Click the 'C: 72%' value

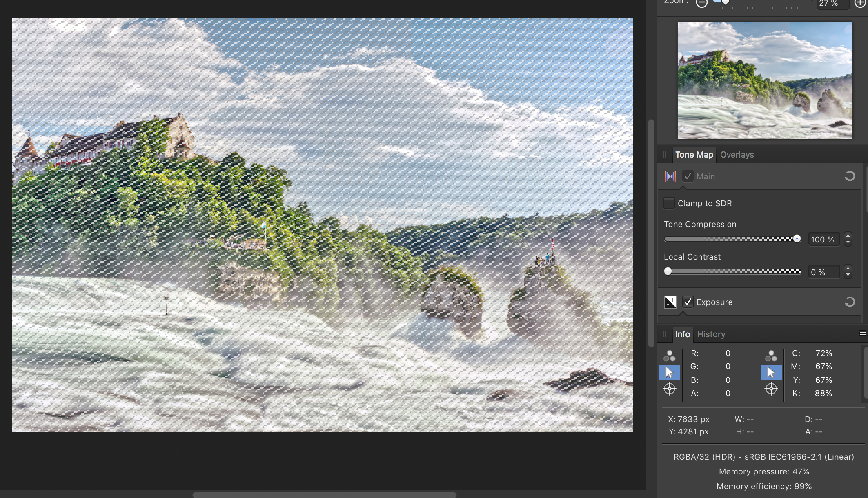tap(812, 353)
